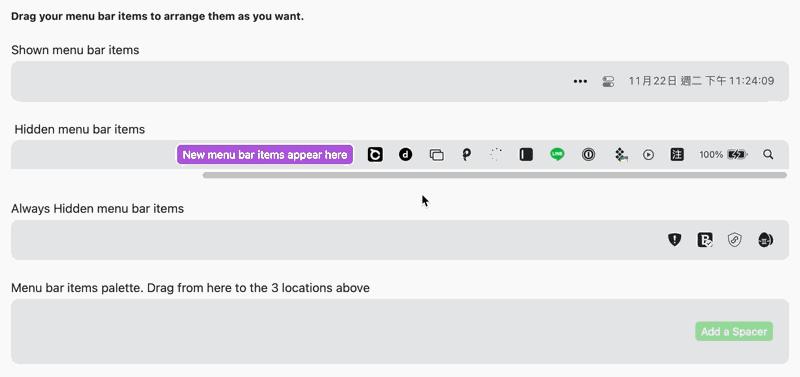Click the round black 'd' icon

[406, 155]
